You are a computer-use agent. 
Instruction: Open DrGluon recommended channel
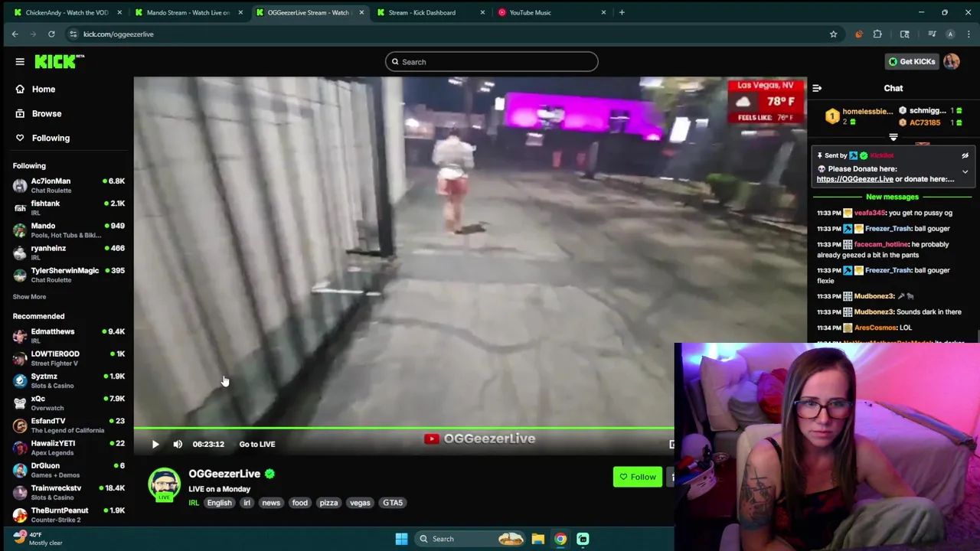pos(69,469)
